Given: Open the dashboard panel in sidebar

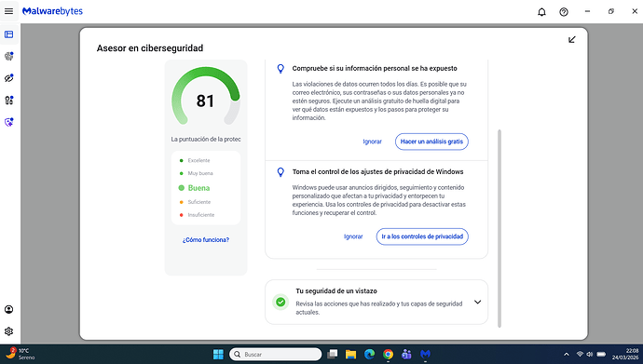Looking at the screenshot, I should tap(8, 34).
